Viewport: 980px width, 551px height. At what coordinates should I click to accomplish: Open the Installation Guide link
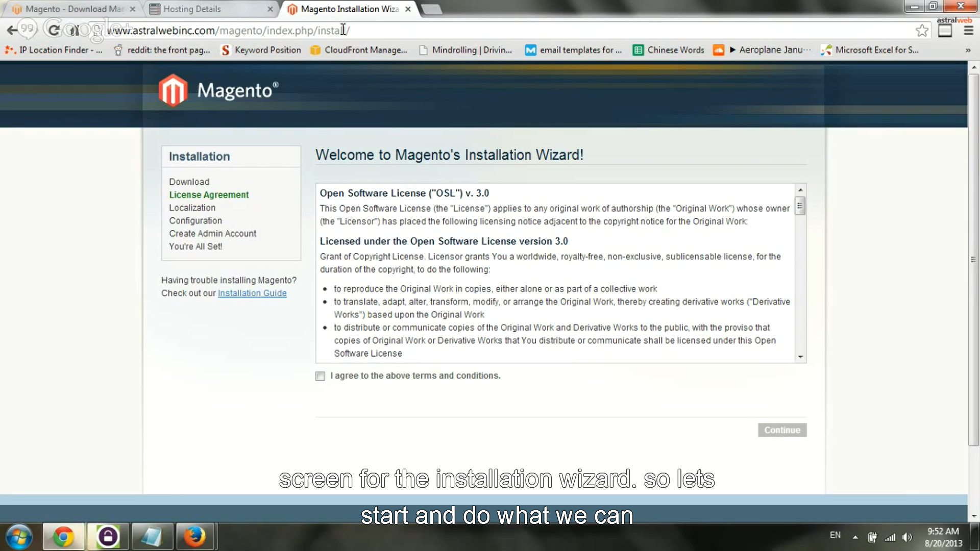[x=252, y=293]
